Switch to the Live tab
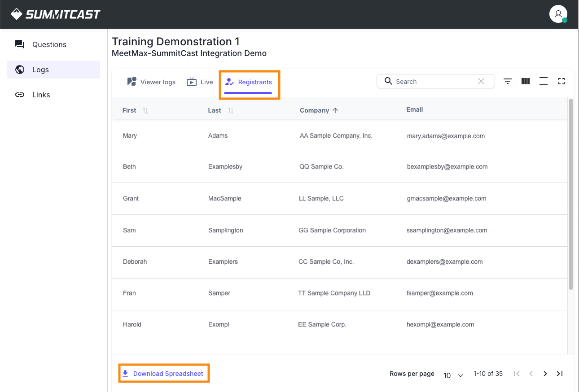579x392 pixels. pos(200,82)
